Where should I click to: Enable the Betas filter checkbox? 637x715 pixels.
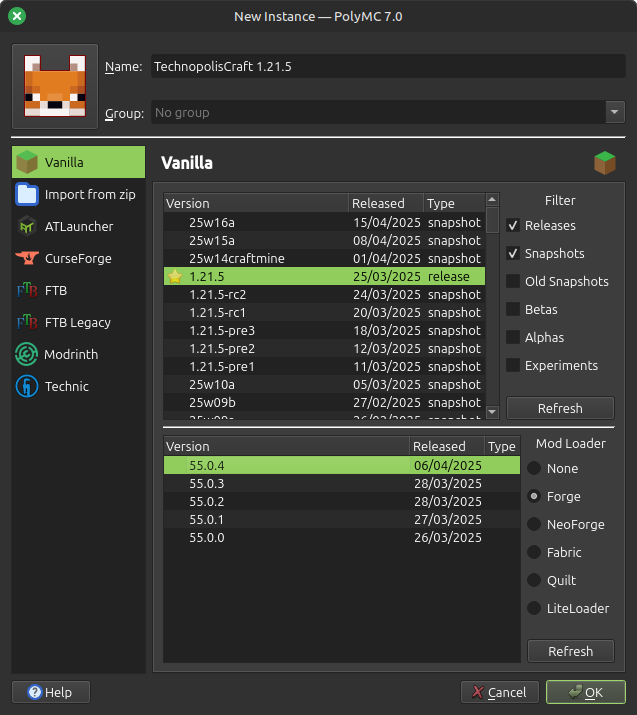(513, 309)
